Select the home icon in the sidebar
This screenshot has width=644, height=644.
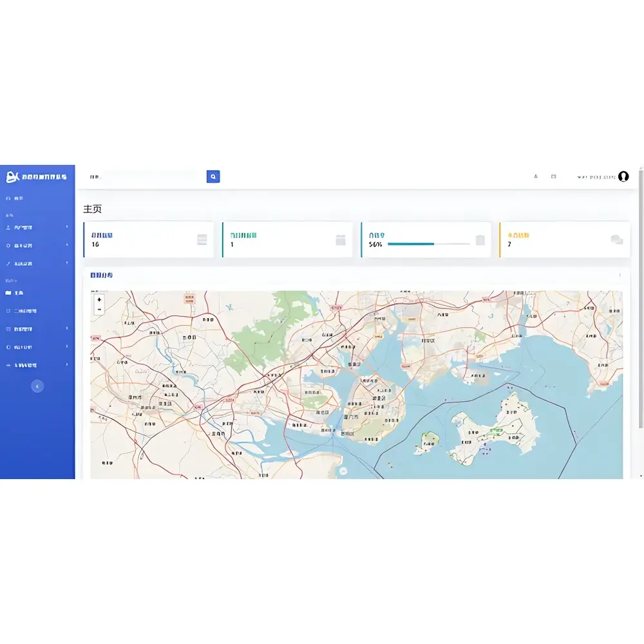(x=9, y=198)
